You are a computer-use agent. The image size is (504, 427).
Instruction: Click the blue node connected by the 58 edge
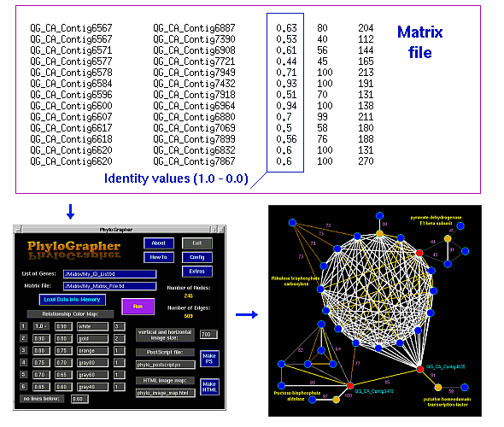465,388
